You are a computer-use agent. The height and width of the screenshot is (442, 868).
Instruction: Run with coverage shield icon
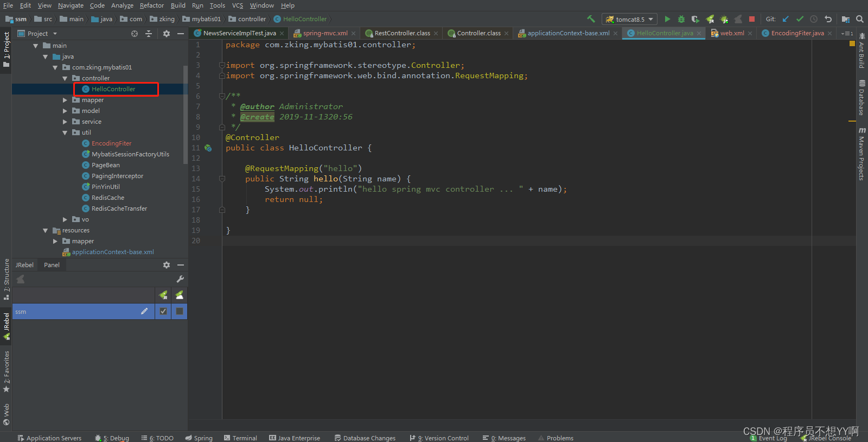tap(695, 19)
